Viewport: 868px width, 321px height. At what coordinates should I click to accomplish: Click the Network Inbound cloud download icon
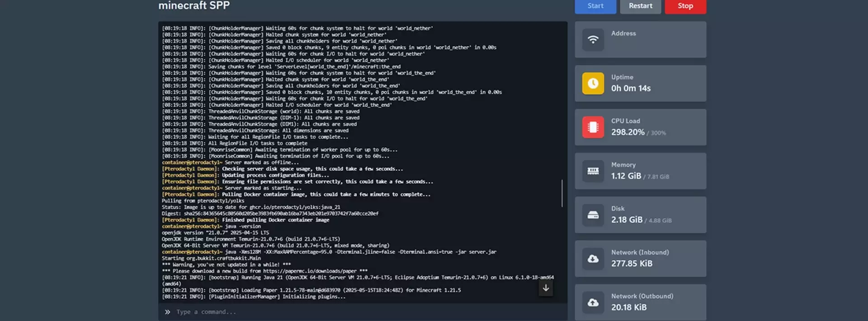593,259
